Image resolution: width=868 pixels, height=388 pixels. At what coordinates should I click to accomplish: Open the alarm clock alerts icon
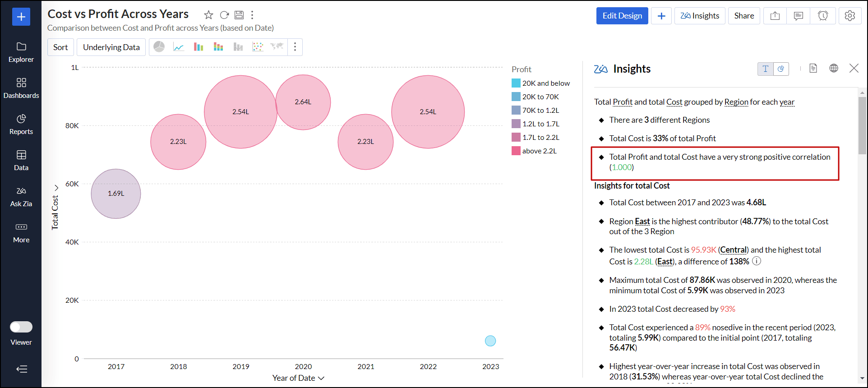[x=823, y=16]
